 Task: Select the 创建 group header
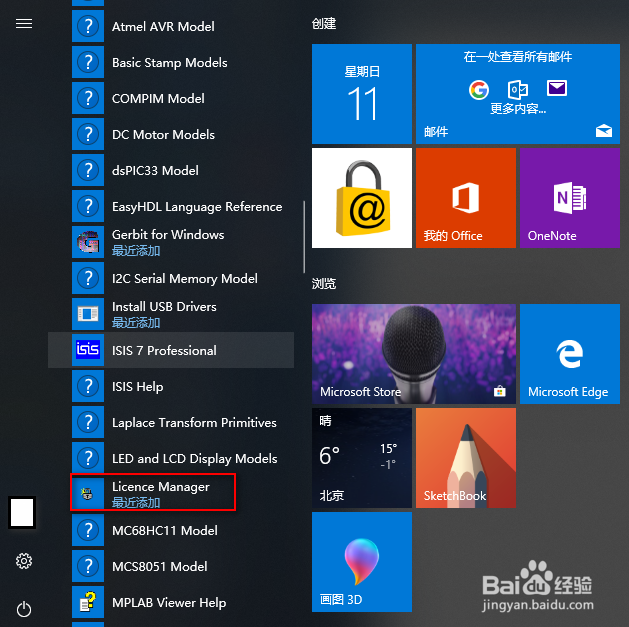pyautogui.click(x=324, y=24)
